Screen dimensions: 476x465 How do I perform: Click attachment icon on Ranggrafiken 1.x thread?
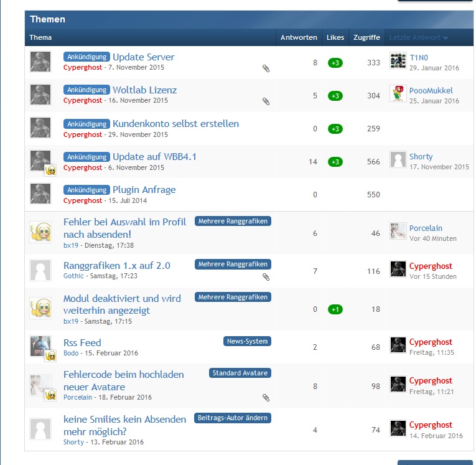pyautogui.click(x=266, y=277)
